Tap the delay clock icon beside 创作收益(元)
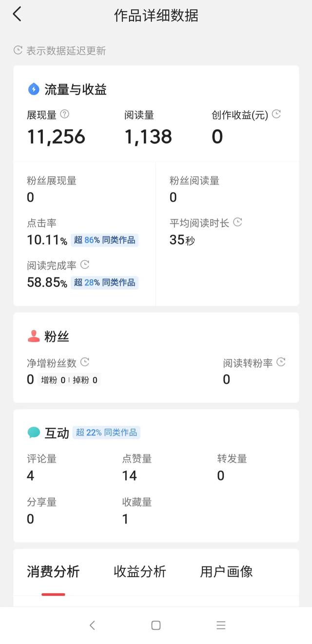 (x=276, y=114)
